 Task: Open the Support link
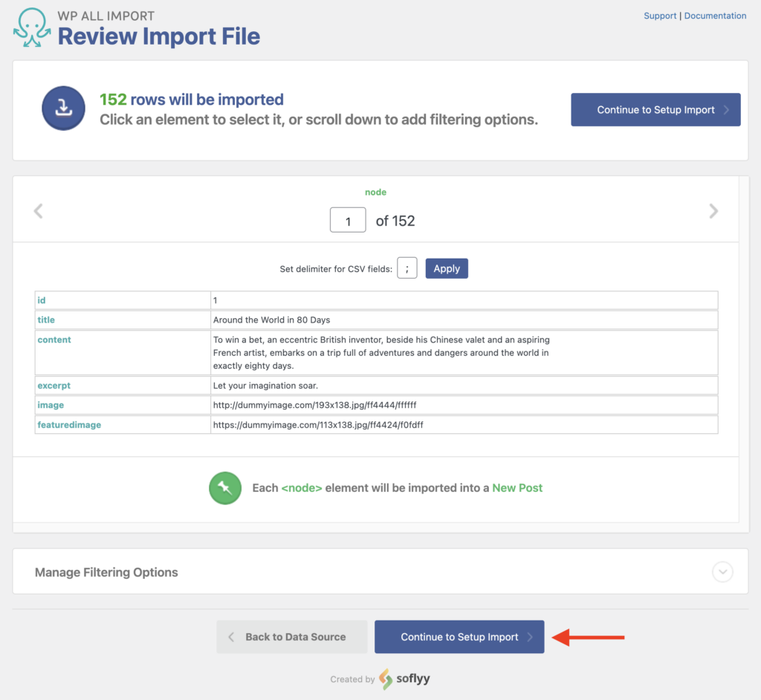[660, 15]
